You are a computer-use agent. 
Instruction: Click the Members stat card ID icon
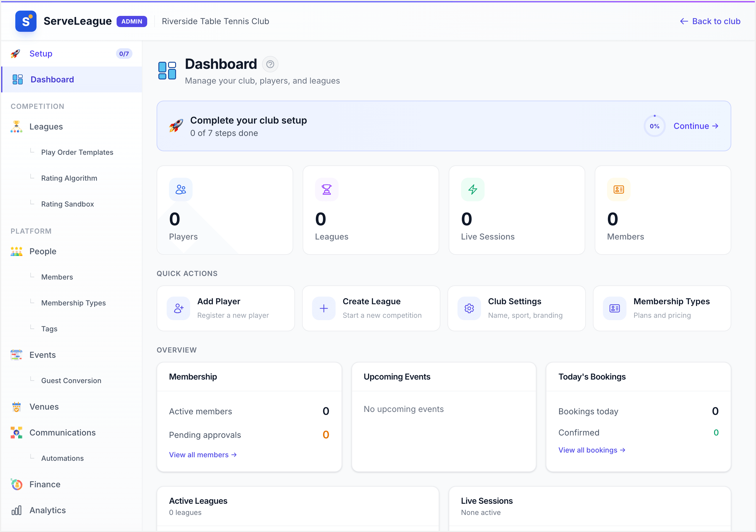619,189
